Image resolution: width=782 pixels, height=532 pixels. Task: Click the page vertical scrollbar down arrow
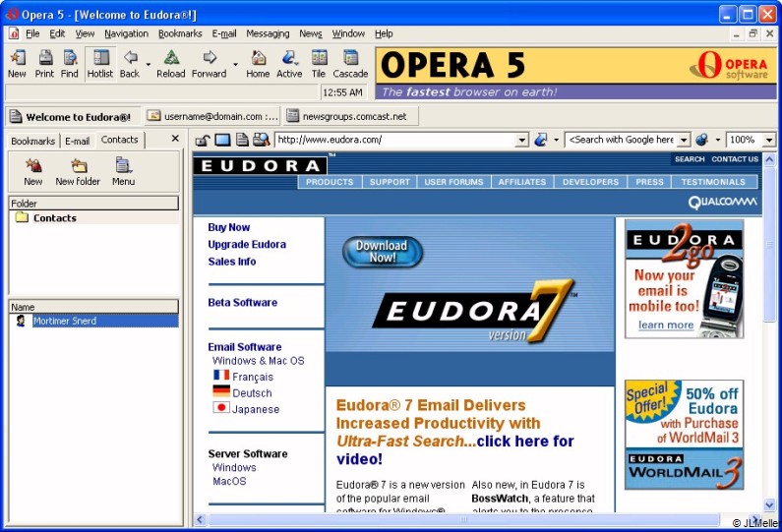pyautogui.click(x=769, y=504)
